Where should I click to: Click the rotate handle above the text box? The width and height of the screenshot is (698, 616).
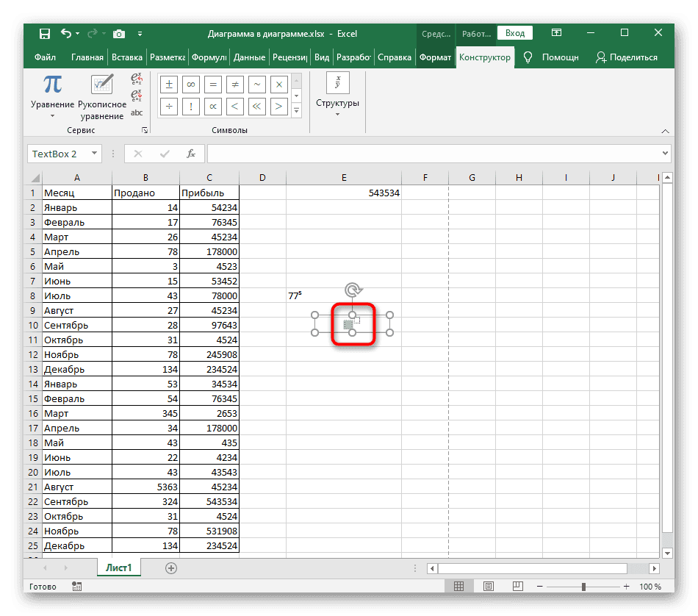point(353,291)
